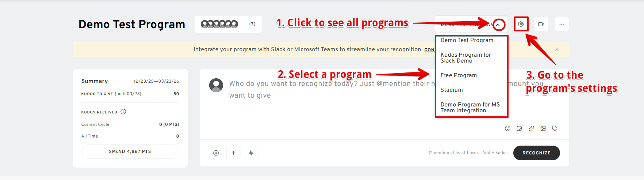644x180 pixels.
Task: Click the Spend 4,867 PTS button
Action: point(130,151)
